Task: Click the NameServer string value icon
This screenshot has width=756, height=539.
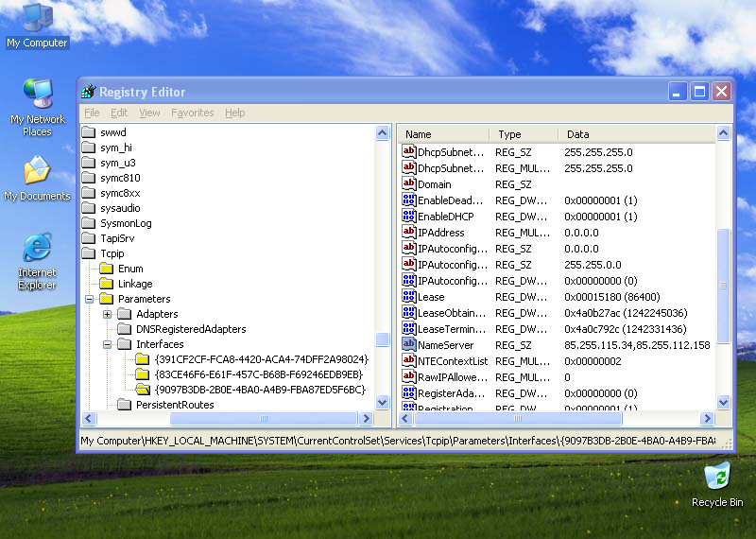Action: pyautogui.click(x=409, y=344)
